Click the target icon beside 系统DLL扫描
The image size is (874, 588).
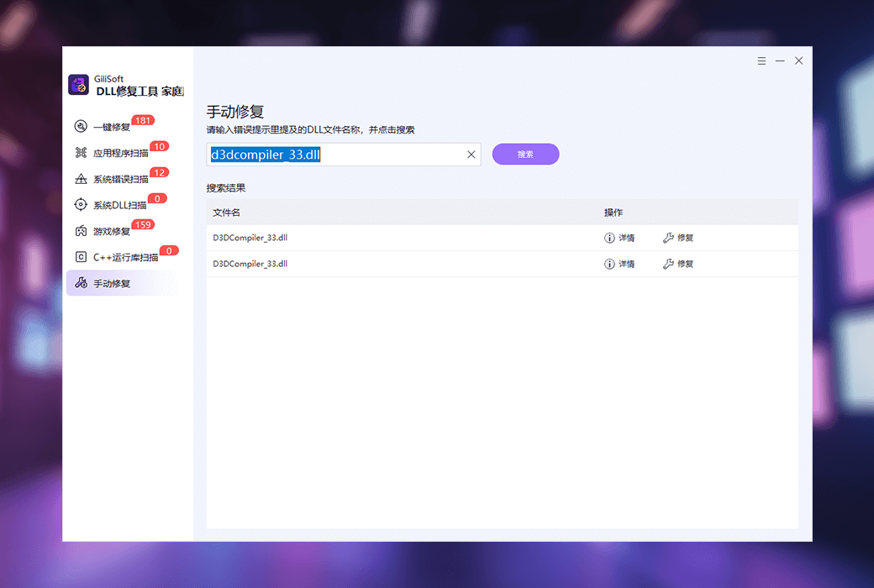81,205
